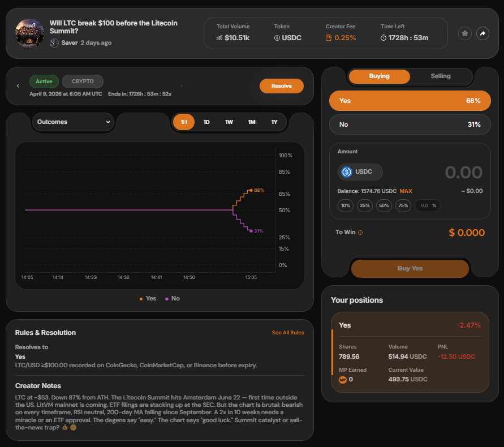Image resolution: width=504 pixels, height=447 pixels.
Task: Switch to the Selling tab
Action: click(441, 76)
